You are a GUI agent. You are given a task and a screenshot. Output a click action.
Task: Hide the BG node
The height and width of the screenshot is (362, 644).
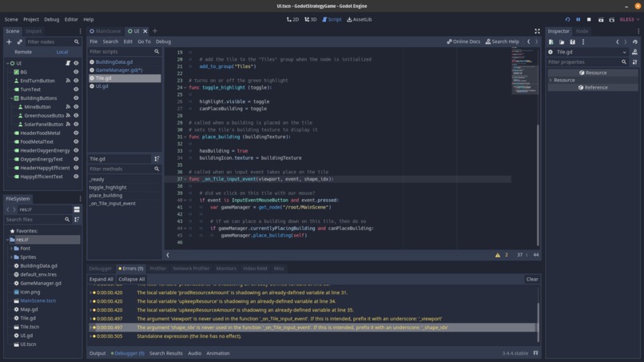pos(76,72)
